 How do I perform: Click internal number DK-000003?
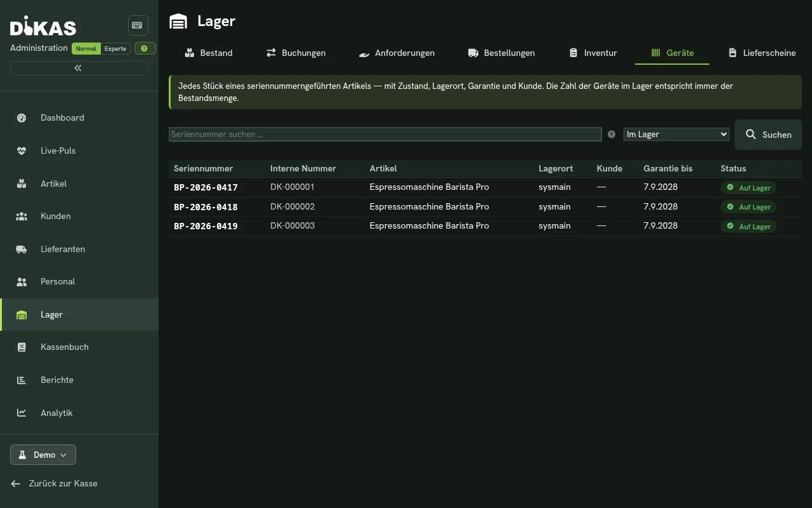292,226
